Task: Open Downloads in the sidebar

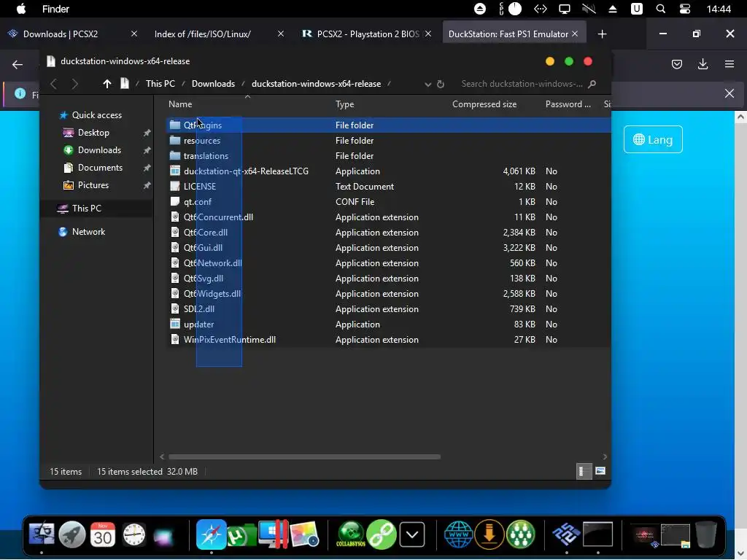Action: [x=99, y=150]
